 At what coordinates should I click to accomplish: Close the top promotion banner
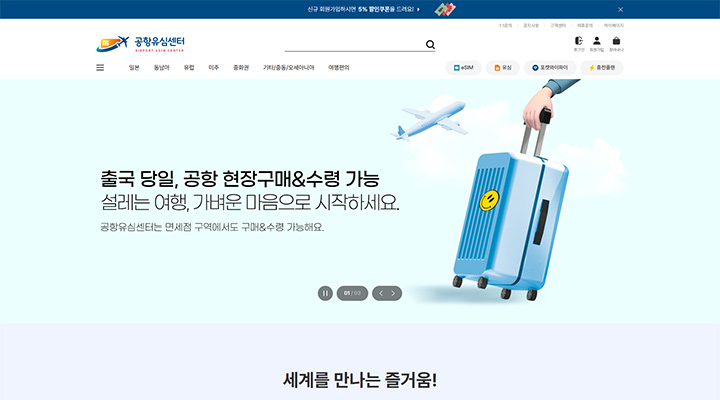[620, 9]
